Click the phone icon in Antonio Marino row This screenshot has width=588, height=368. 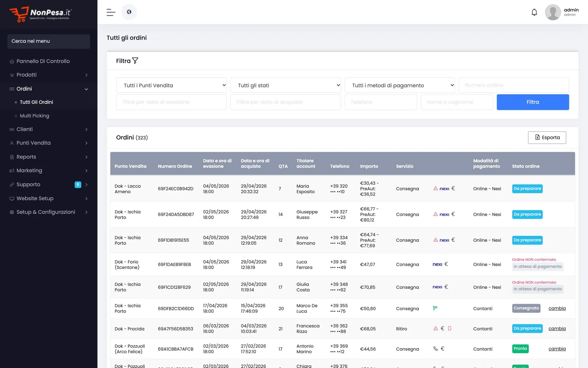(435, 348)
